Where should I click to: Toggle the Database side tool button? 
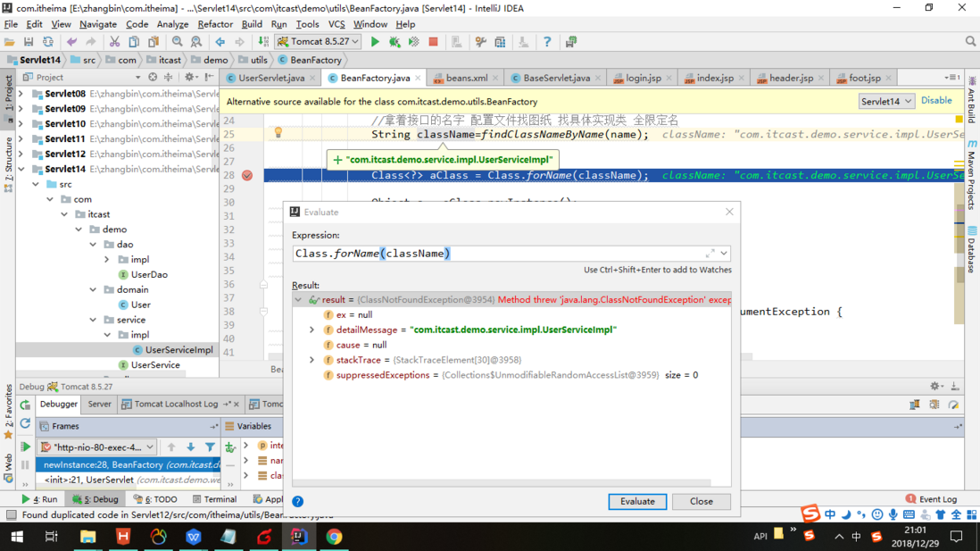tap(972, 249)
